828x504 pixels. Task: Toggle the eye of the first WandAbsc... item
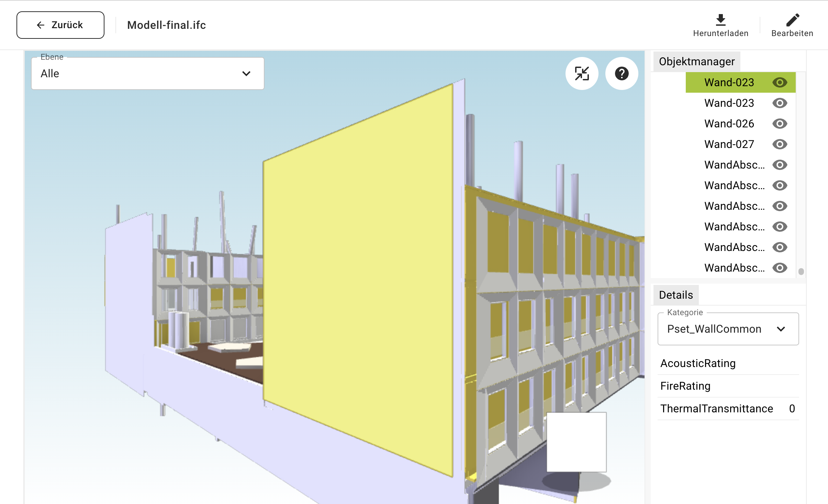pos(780,165)
